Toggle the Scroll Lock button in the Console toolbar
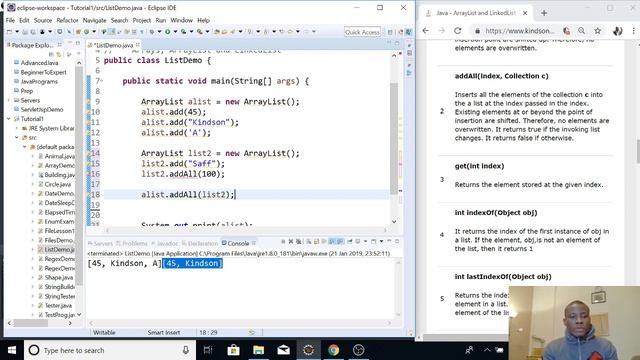640x360 pixels. click(316, 242)
